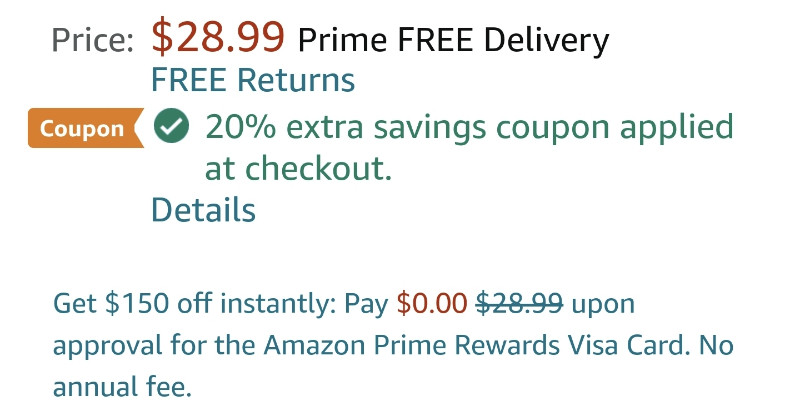Click the Prime FREE Delivery text
The height and width of the screenshot is (410, 800).
[x=454, y=40]
